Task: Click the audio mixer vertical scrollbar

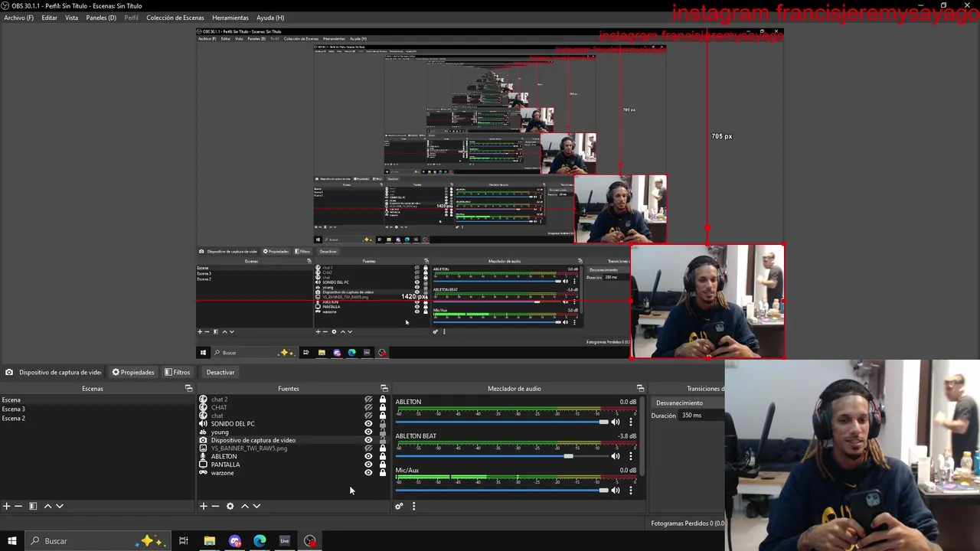Action: pos(642,436)
